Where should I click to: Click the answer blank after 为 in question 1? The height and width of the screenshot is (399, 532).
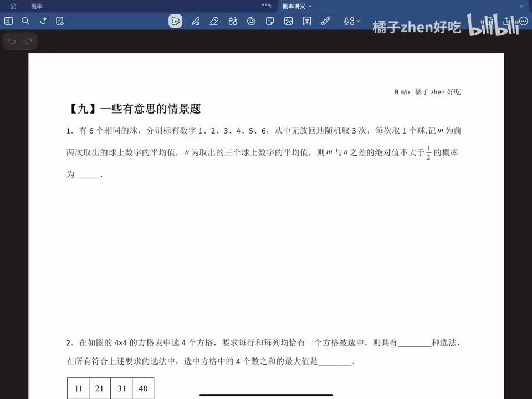[x=88, y=175]
